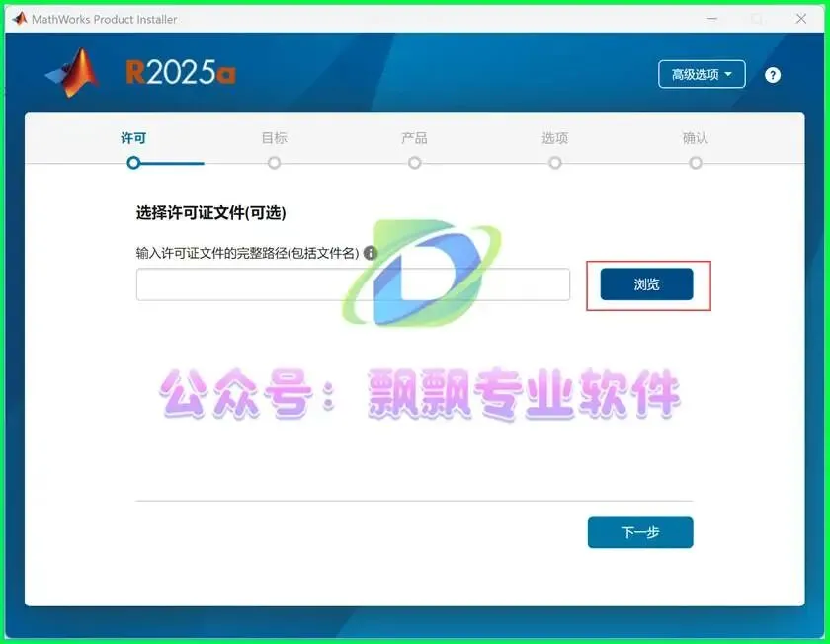
Task: Click the 浏览 browse button
Action: point(646,284)
